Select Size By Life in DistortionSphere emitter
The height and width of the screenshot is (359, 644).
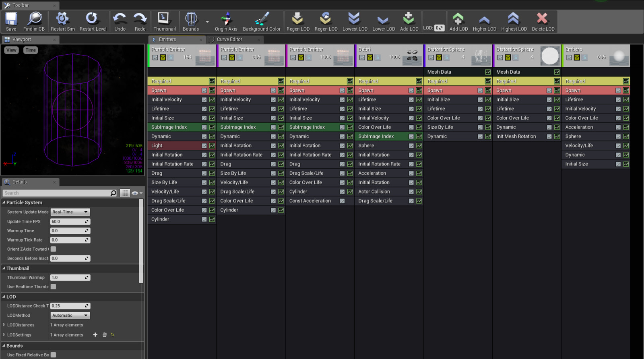[x=458, y=127]
